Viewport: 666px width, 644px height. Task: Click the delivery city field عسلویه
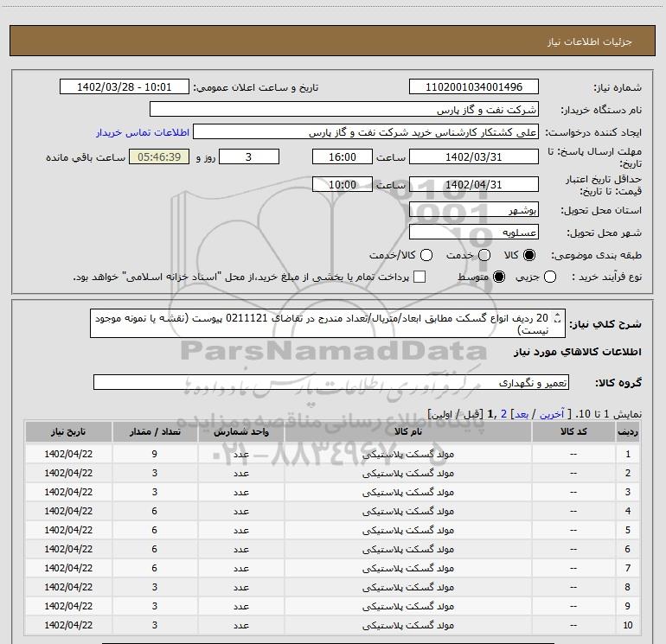pos(474,232)
